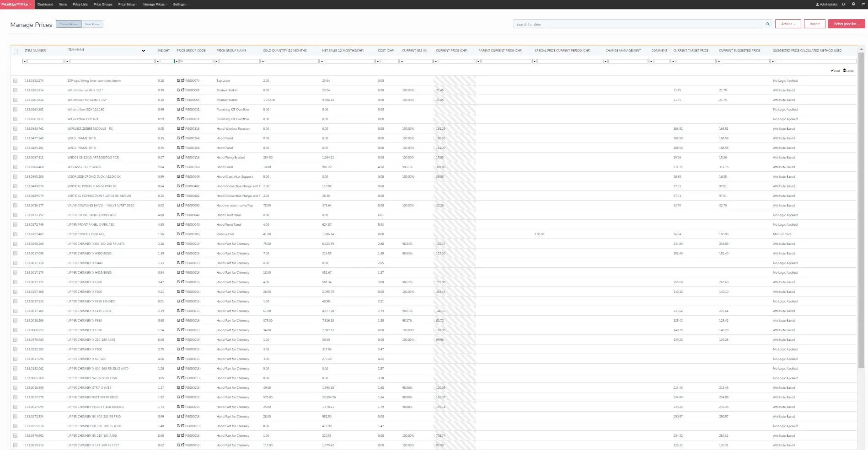
Task: Open the PriceEdge Price brand dropdown
Action: pyautogui.click(x=16, y=4)
